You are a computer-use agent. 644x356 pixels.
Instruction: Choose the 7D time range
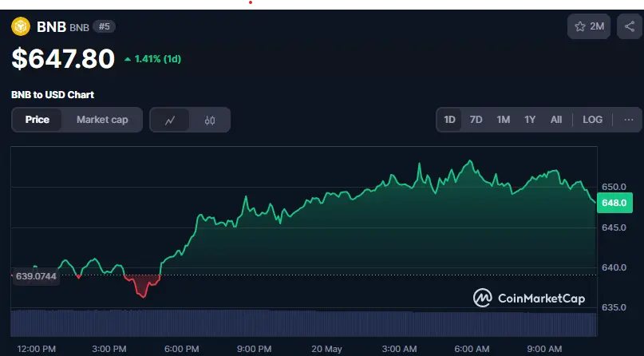(476, 120)
